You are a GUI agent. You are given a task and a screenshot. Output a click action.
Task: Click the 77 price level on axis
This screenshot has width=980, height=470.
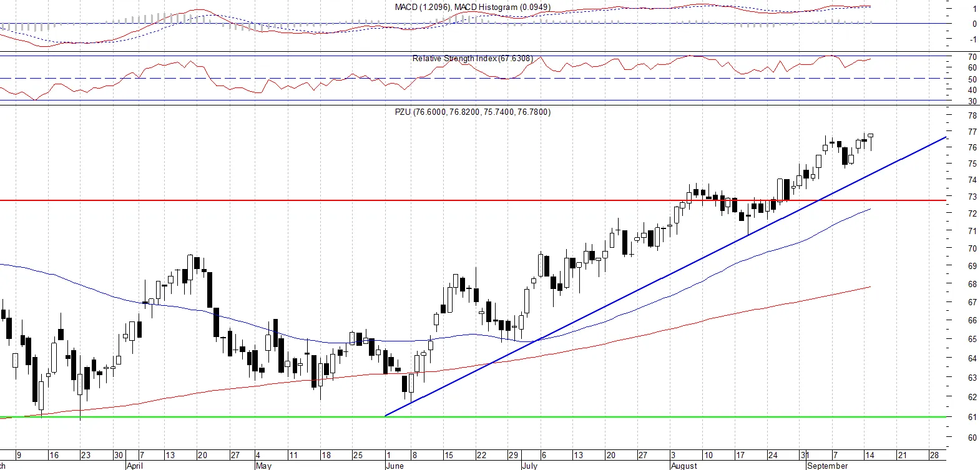(x=972, y=132)
